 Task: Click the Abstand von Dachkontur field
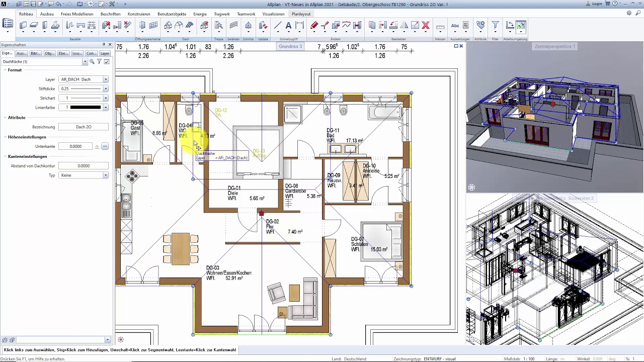[x=84, y=166]
